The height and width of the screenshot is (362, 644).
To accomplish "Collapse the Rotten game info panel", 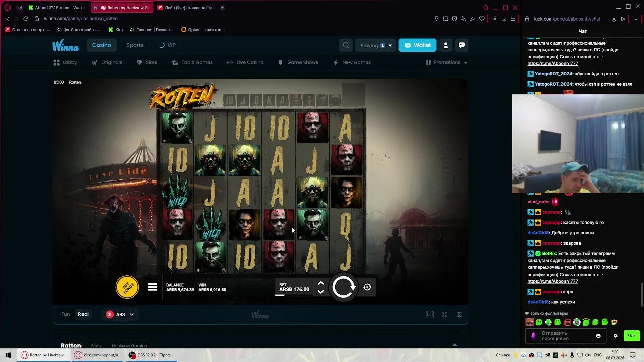I will 455,345.
